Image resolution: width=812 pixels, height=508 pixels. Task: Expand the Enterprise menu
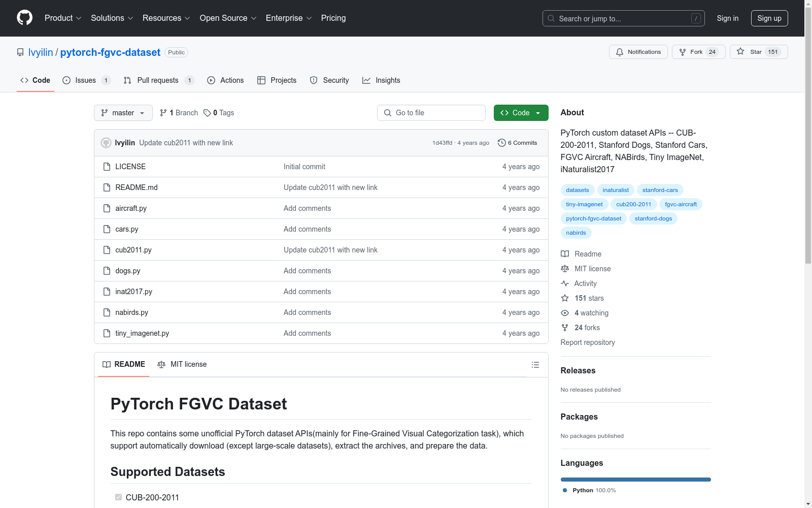tap(289, 18)
